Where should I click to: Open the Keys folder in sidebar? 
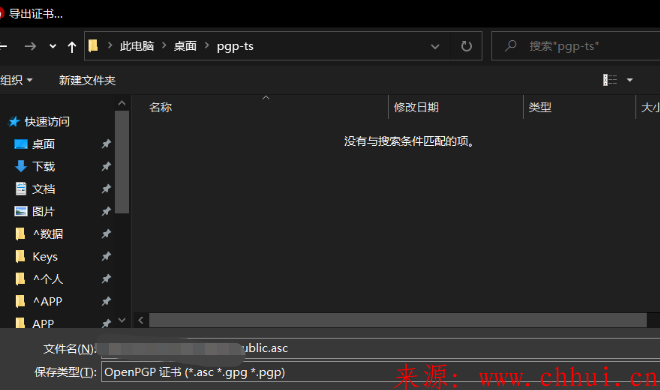45,257
